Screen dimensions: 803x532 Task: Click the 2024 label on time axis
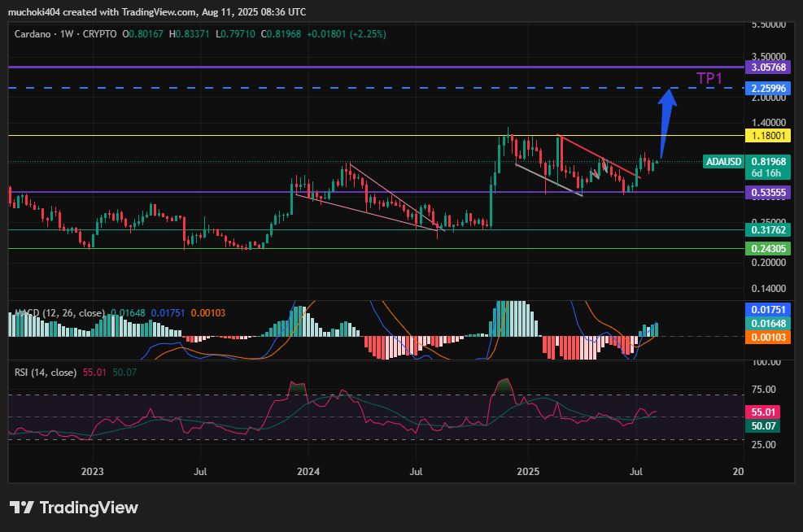point(308,472)
